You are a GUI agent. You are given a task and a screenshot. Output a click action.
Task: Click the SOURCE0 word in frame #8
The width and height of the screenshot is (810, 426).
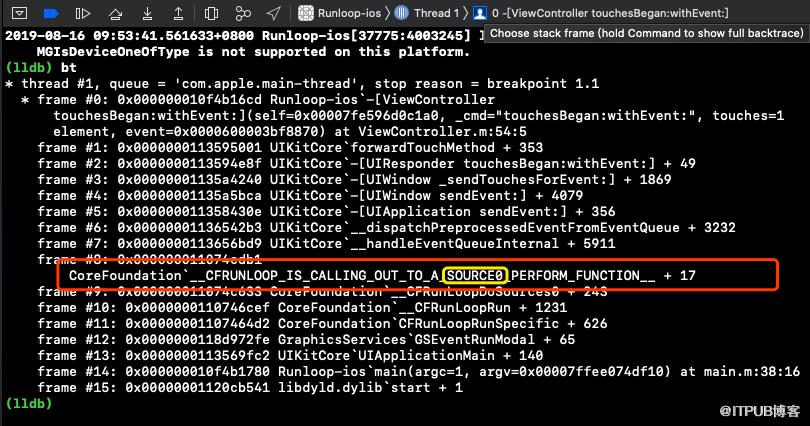[475, 276]
